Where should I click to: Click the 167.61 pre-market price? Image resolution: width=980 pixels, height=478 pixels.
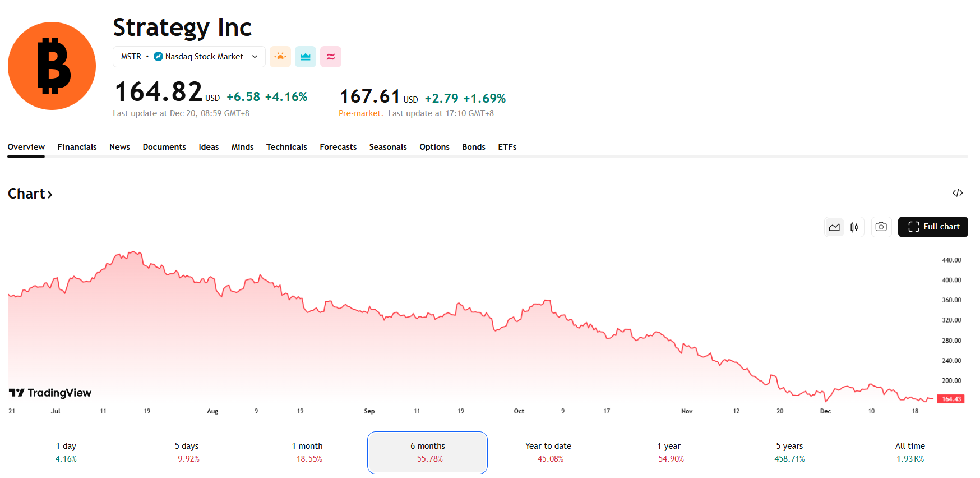pos(370,96)
